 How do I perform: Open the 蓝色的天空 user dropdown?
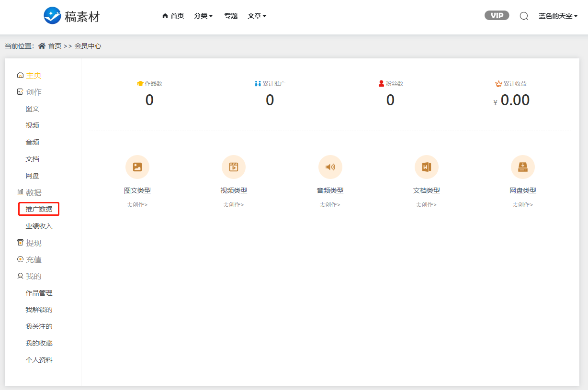click(558, 16)
